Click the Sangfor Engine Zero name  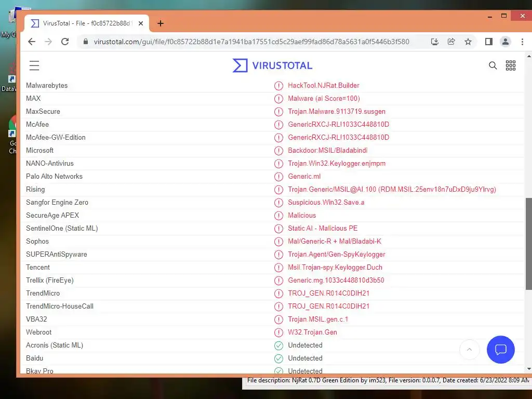[x=57, y=202]
